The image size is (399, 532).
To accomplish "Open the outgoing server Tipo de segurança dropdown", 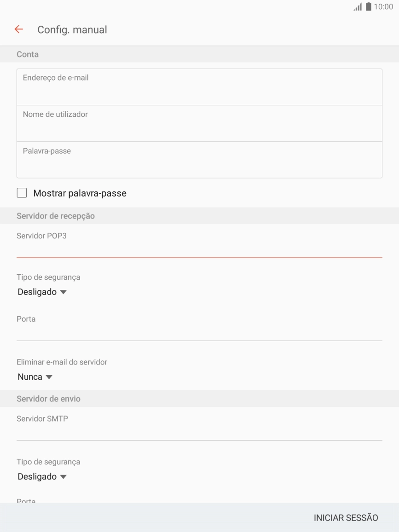I will (42, 477).
